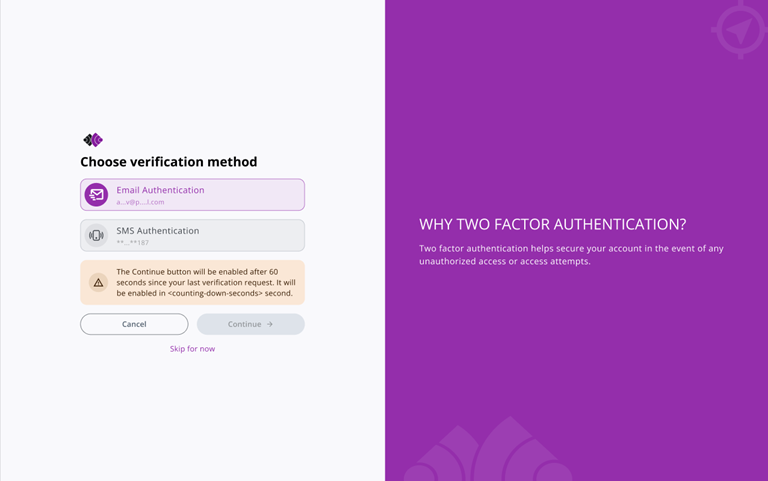
Task: Click the app logo above the heading
Action: [93, 140]
